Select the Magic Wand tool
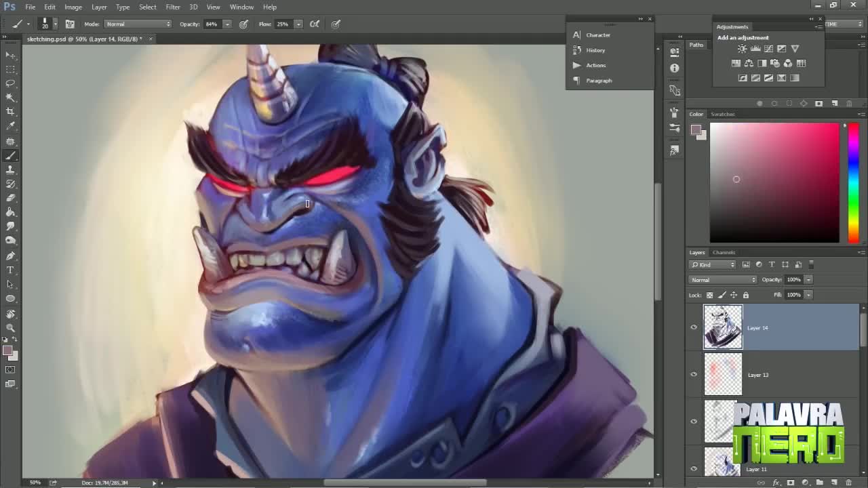Image resolution: width=868 pixels, height=488 pixels. 10,98
